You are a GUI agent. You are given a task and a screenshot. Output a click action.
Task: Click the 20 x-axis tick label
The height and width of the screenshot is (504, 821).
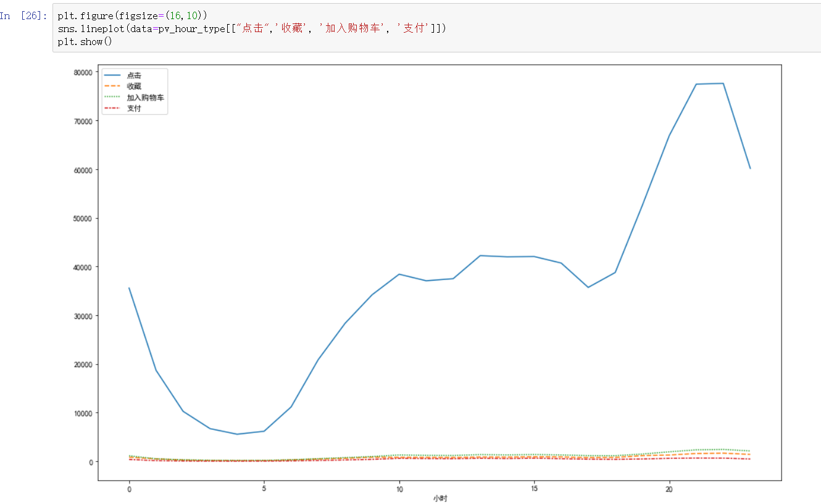click(x=670, y=489)
